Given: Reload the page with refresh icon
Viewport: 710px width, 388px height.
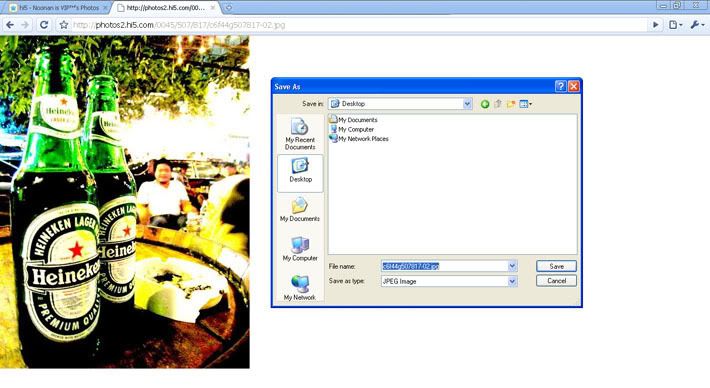Looking at the screenshot, I should pos(44,25).
